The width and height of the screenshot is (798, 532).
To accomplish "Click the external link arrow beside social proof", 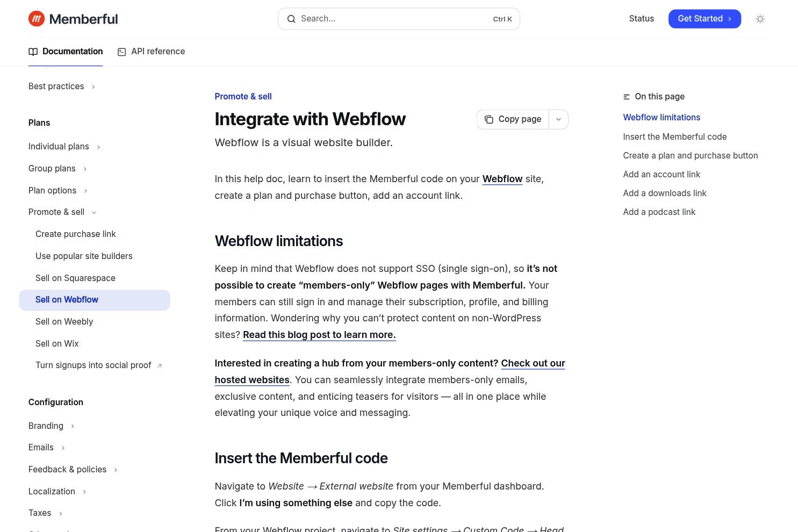I will 160,365.
